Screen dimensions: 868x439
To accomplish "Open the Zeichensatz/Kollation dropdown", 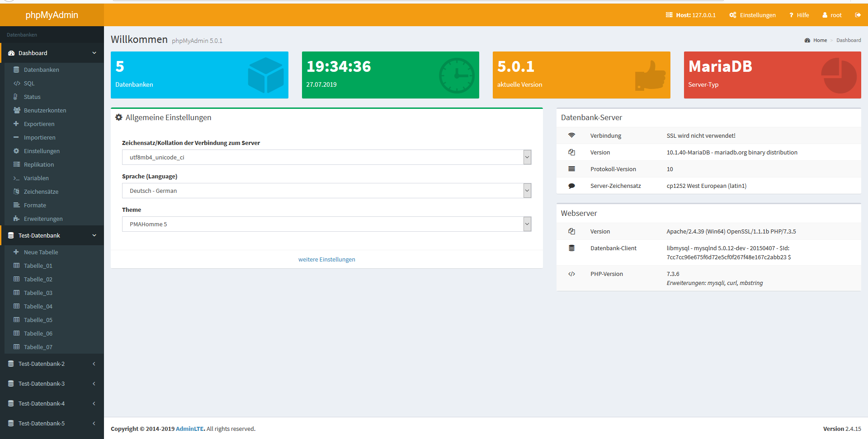I will [326, 157].
